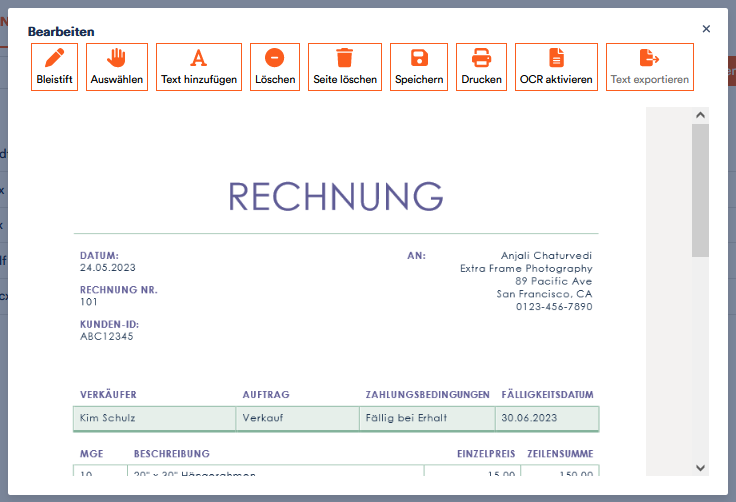Click the DATUM: label
This screenshot has height=502, width=736.
pos(100,255)
